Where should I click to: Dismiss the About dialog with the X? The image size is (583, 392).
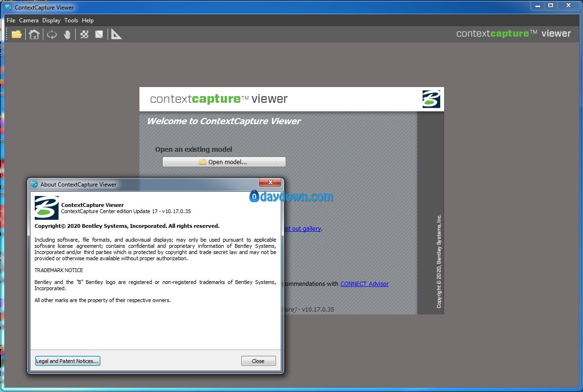click(x=270, y=183)
